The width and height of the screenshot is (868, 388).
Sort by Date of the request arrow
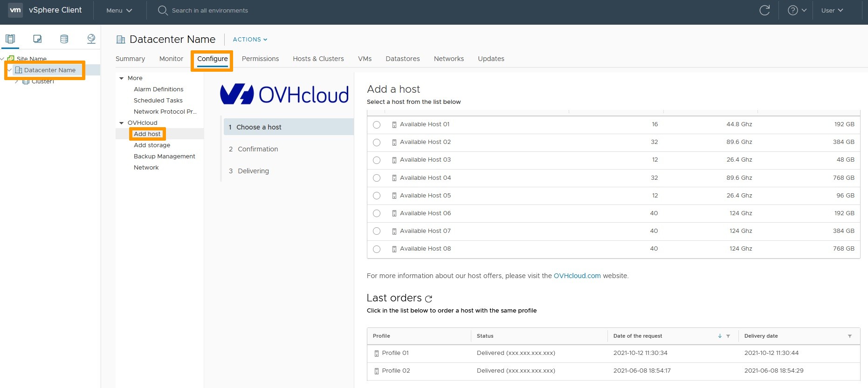click(x=720, y=336)
